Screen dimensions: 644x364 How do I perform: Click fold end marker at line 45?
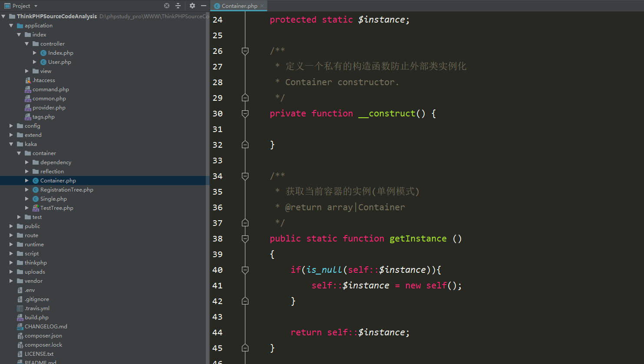[x=245, y=348]
